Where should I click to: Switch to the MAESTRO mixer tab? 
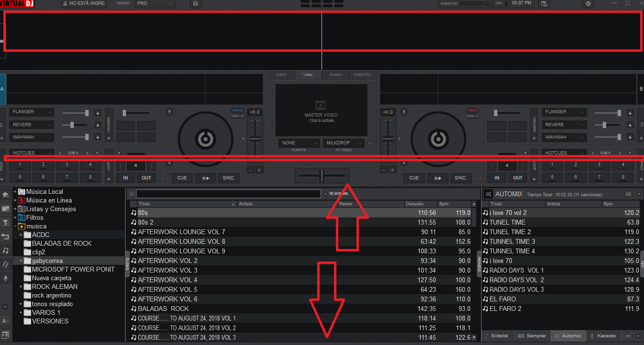pyautogui.click(x=363, y=75)
